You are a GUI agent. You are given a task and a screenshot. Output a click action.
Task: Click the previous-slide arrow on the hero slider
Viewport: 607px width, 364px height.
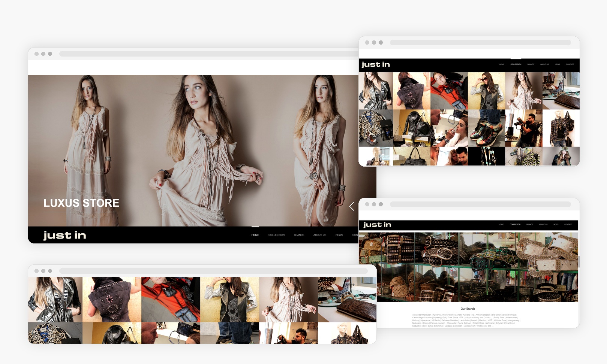point(352,206)
